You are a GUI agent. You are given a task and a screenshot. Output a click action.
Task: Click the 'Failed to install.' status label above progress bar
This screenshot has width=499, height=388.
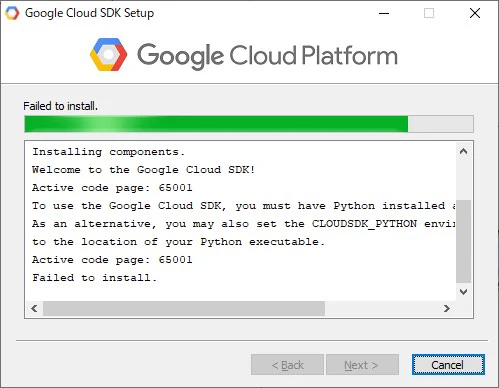pos(60,106)
